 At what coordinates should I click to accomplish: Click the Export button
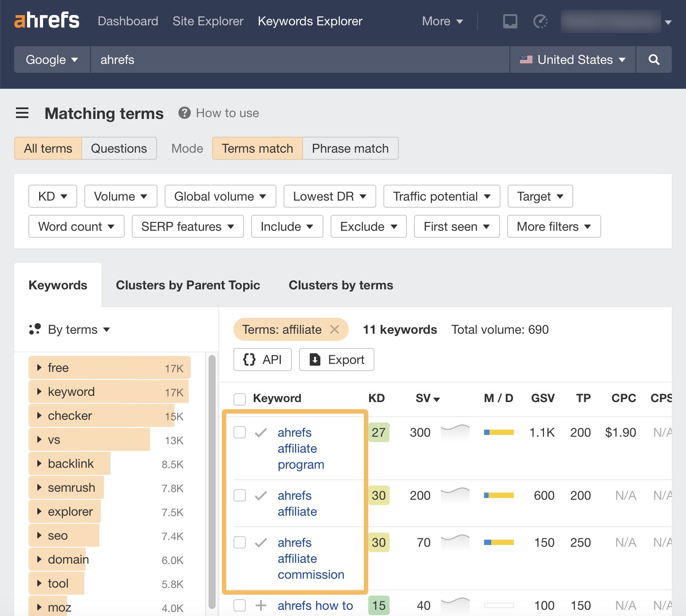(337, 359)
